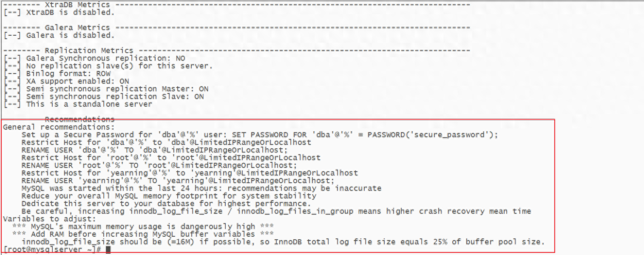Image resolution: width=644 pixels, height=255 pixels.
Task: Click the 'This is a standalone server' line
Action: [x=77, y=104]
